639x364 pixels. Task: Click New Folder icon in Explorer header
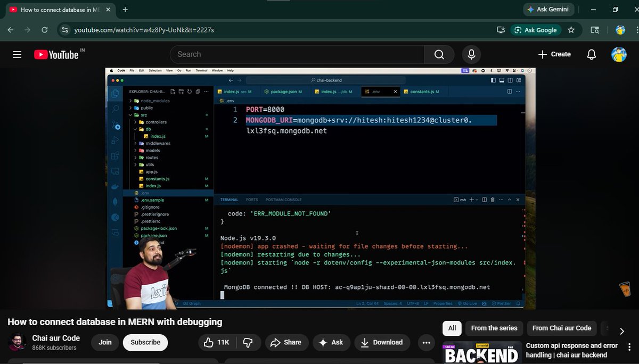[x=181, y=92]
